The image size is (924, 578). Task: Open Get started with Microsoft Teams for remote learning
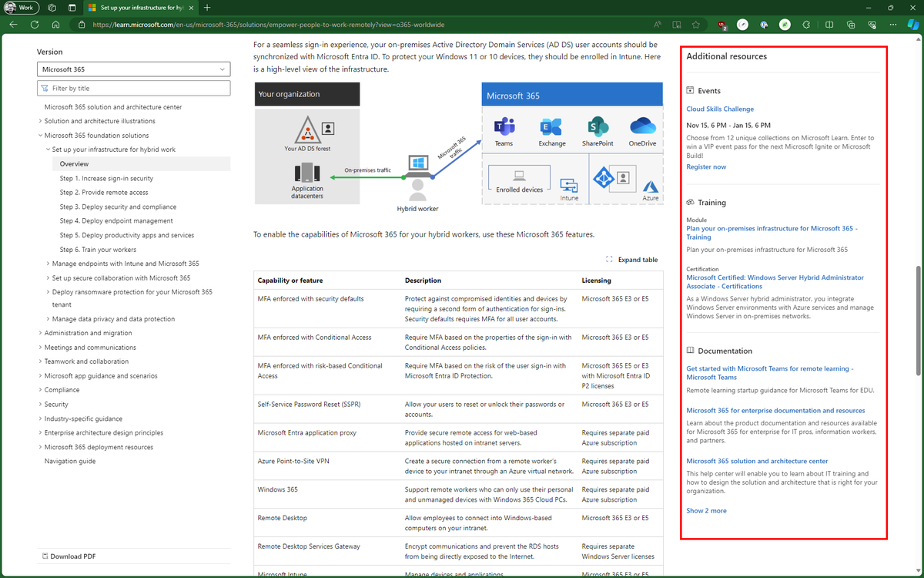[770, 373]
